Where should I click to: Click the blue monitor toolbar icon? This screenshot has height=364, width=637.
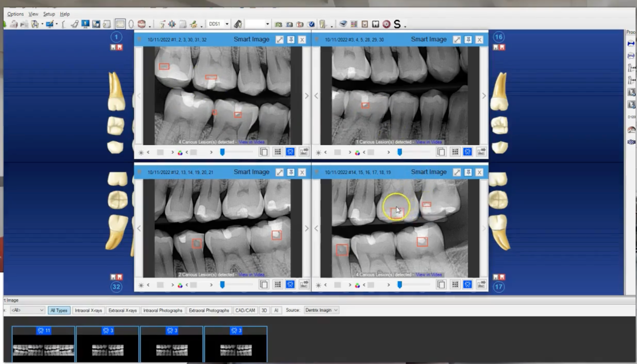pyautogui.click(x=85, y=24)
